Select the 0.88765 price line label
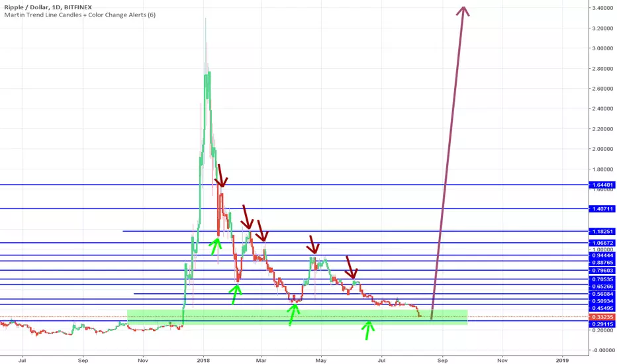Screen dimensions: 617x364 pyautogui.click(x=601, y=263)
